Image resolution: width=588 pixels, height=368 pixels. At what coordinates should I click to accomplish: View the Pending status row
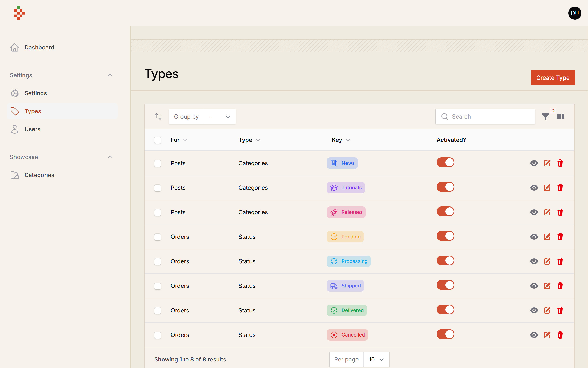click(534, 237)
